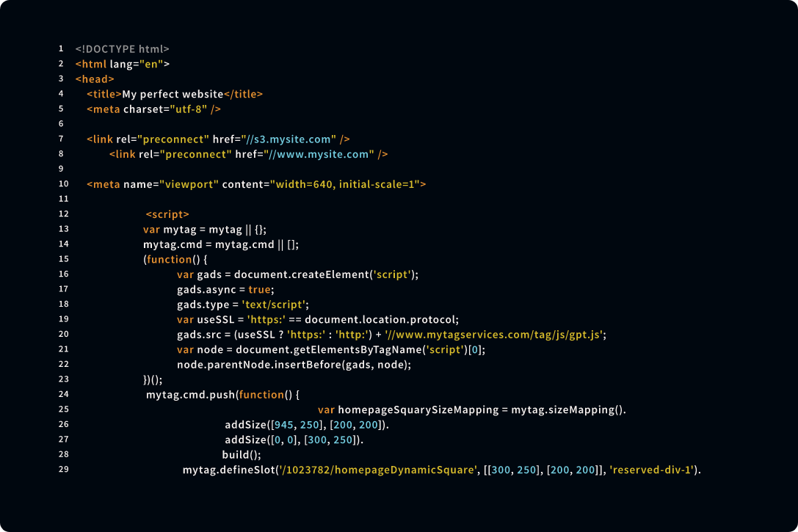The height and width of the screenshot is (532, 798).
Task: Click line number 6 in the gutter
Action: click(x=61, y=123)
